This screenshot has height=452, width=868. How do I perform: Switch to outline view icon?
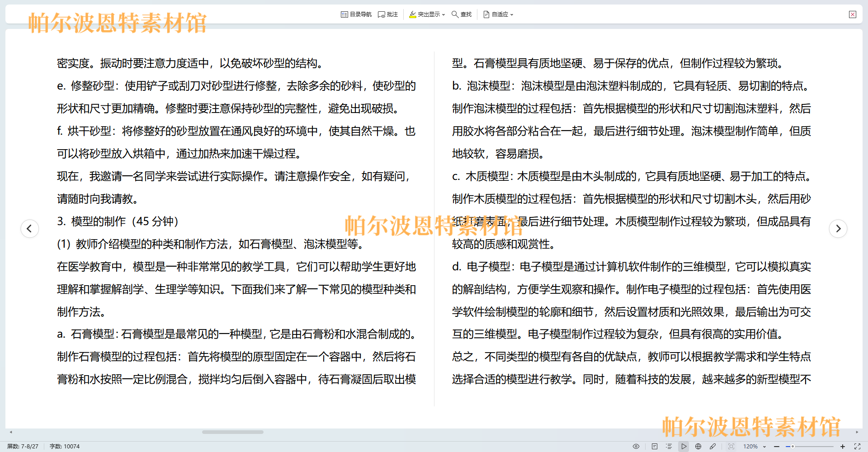coord(669,446)
